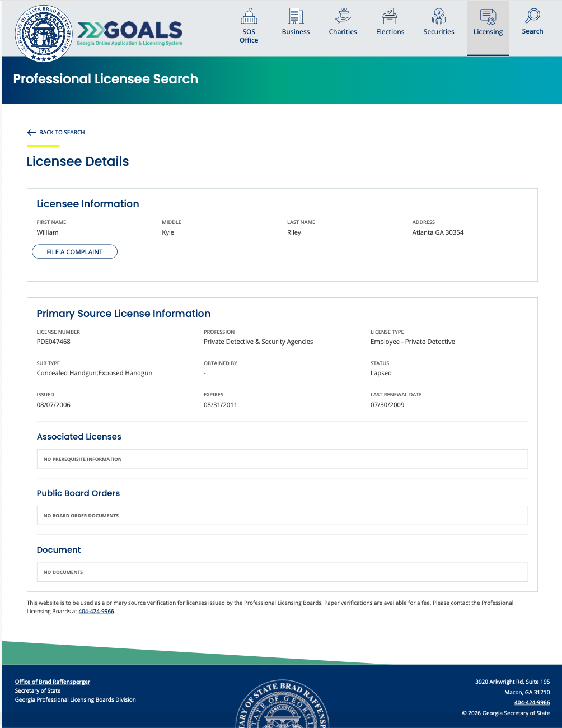562x728 pixels.
Task: Click the address Atlanta GA 30354
Action: (438, 232)
